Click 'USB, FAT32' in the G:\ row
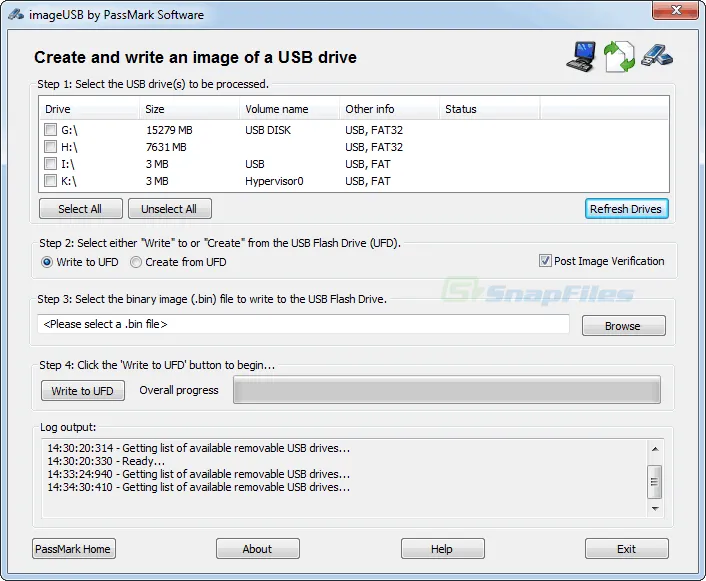Screen dimensions: 706x581 (x=374, y=130)
